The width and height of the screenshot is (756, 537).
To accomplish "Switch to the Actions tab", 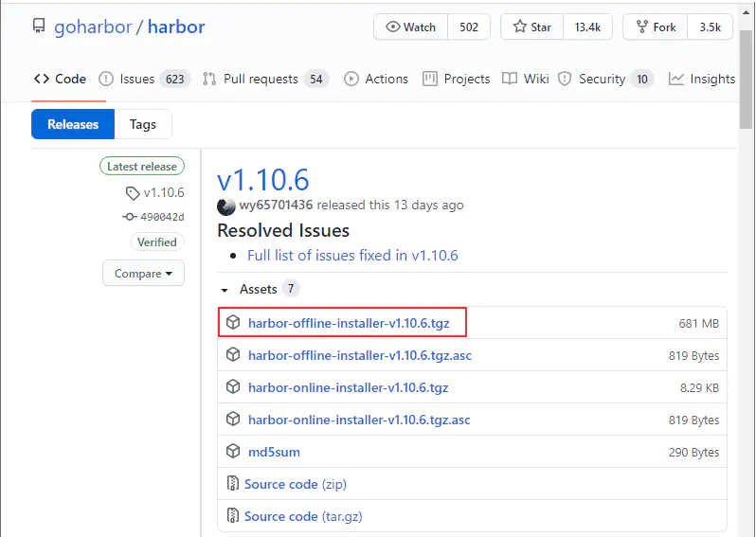I will click(x=376, y=79).
